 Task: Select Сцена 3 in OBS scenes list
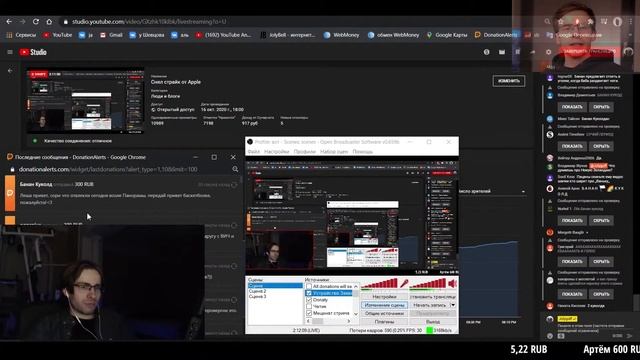coord(258,297)
